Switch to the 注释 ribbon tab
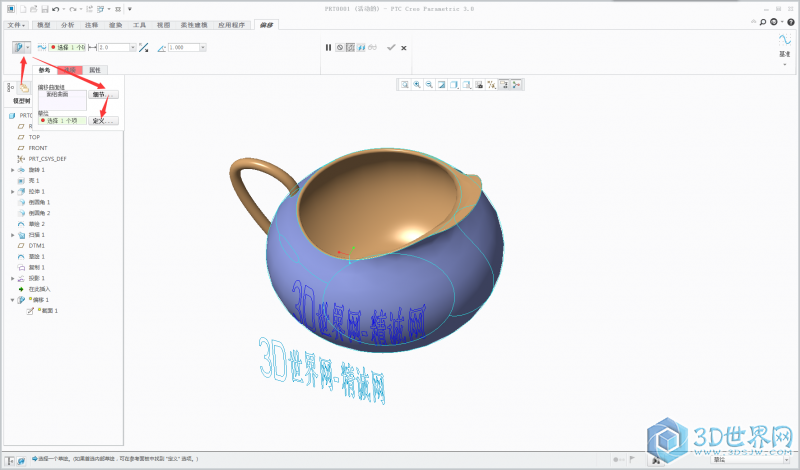The image size is (800, 470). coord(91,25)
